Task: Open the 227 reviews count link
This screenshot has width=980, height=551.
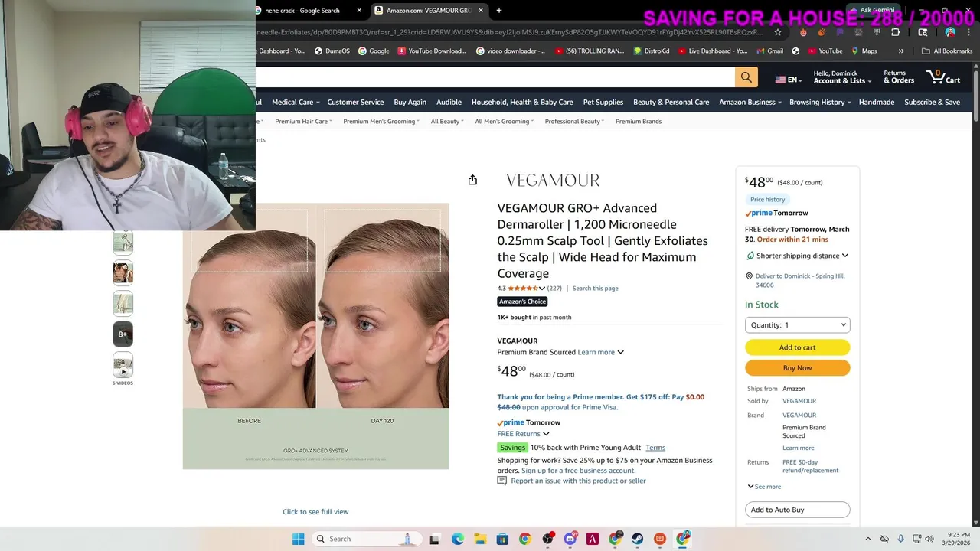Action: (x=554, y=289)
